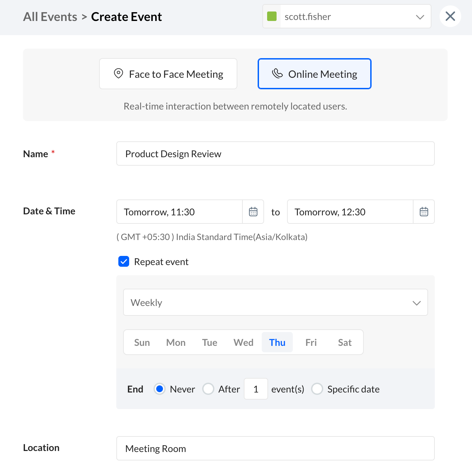Open the start date calendar picker icon
The image size is (472, 476).
[x=253, y=212]
